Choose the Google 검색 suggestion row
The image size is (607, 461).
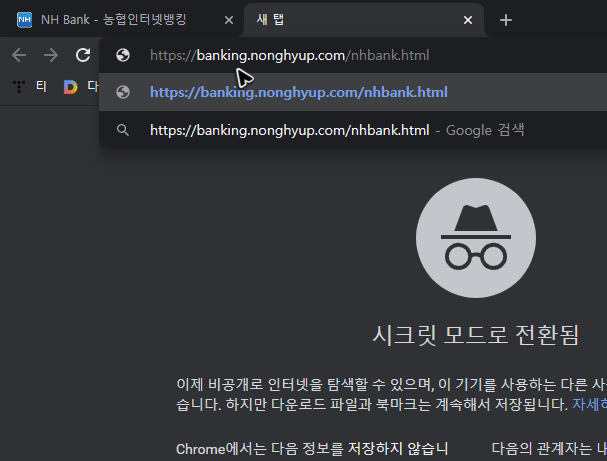[x=353, y=130]
